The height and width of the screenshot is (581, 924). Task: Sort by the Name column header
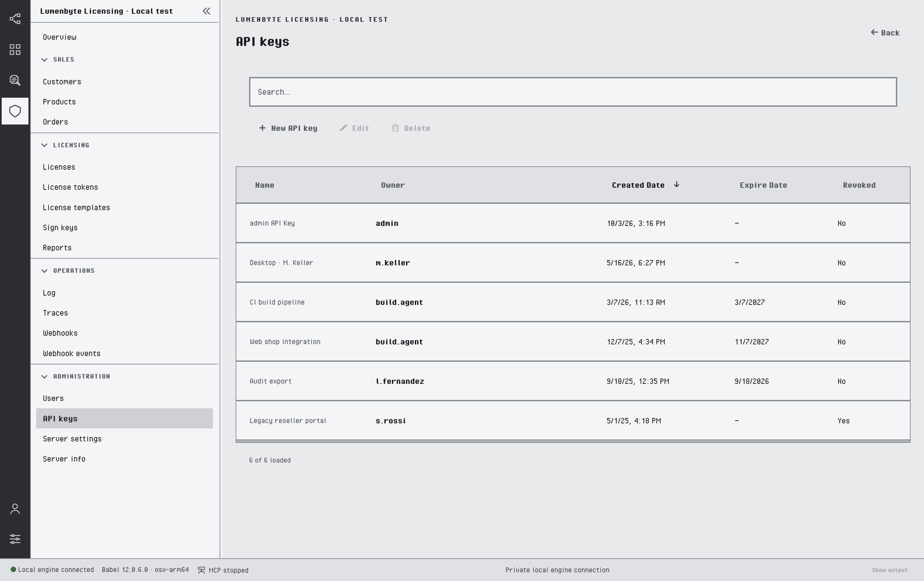(264, 185)
